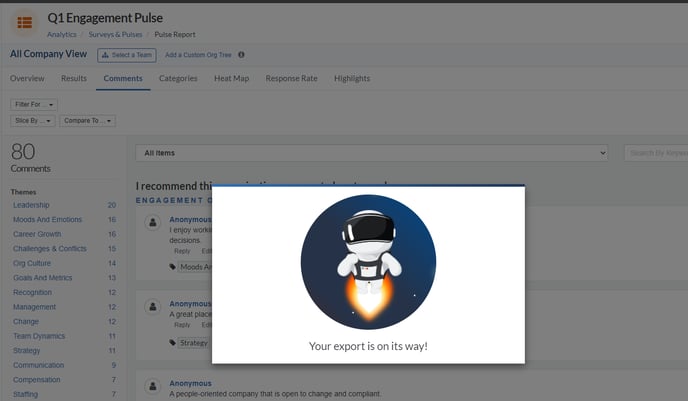
Task: Click tag icon next to Moods tag
Action: (172, 267)
